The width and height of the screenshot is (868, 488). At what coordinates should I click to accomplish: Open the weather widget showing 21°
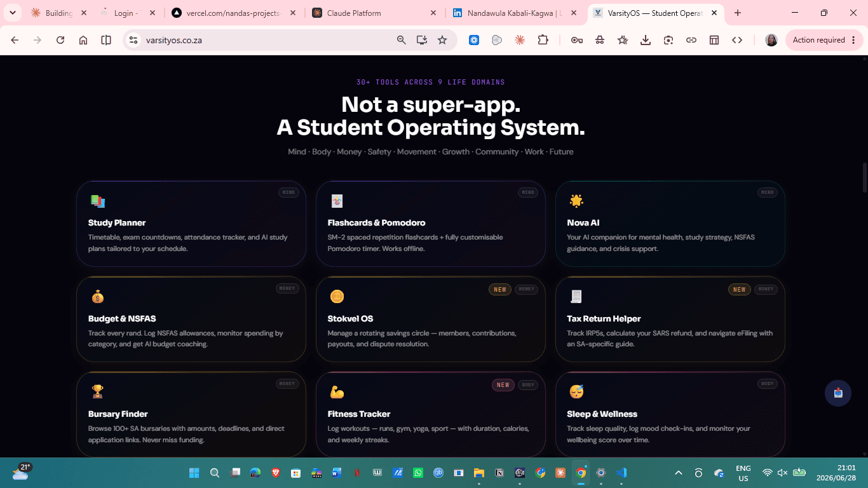(22, 471)
